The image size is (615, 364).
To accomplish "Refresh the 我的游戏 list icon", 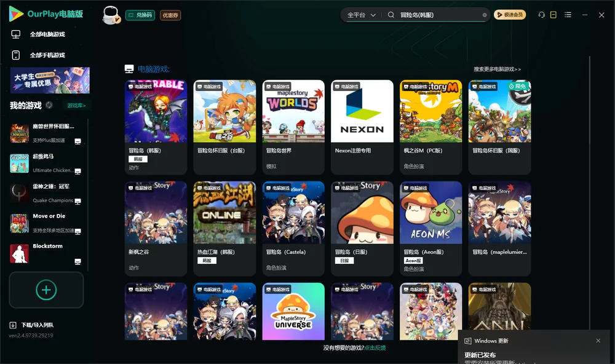I will coord(49,105).
